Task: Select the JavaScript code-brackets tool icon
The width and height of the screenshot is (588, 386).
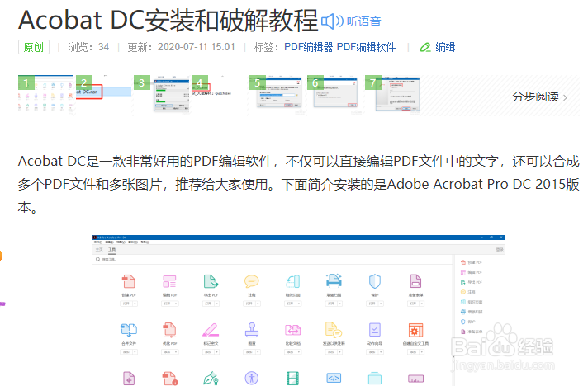Action: (334, 378)
